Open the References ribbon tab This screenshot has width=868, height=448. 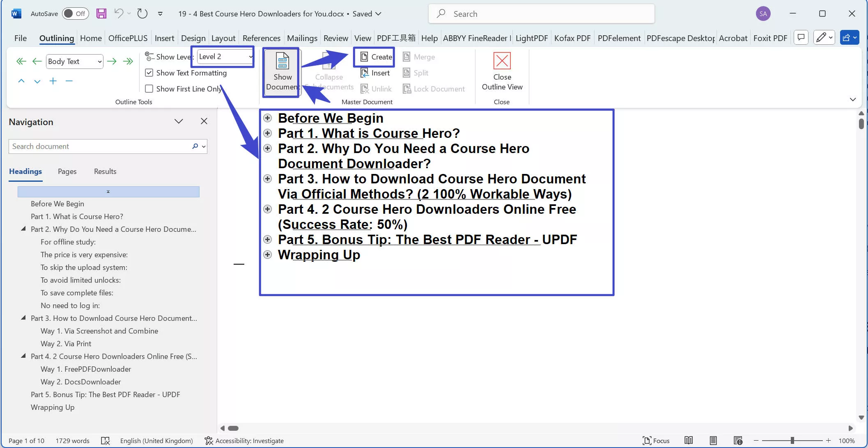(261, 38)
